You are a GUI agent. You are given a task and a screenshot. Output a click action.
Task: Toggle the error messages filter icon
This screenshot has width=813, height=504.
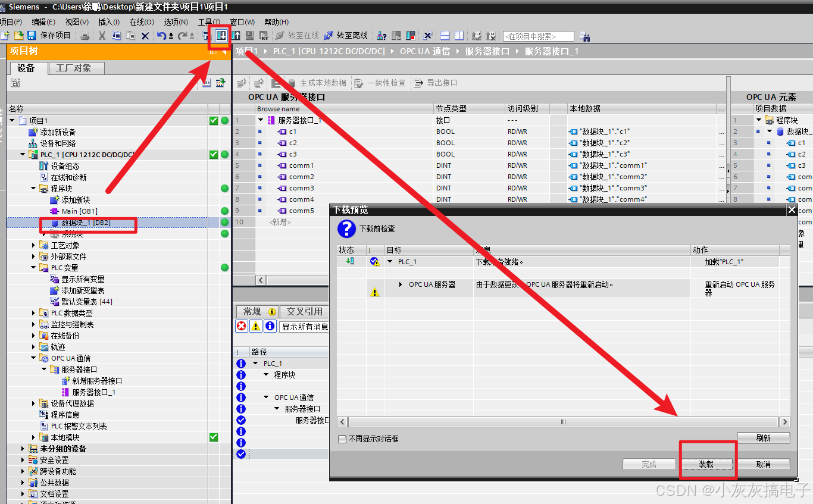click(242, 326)
